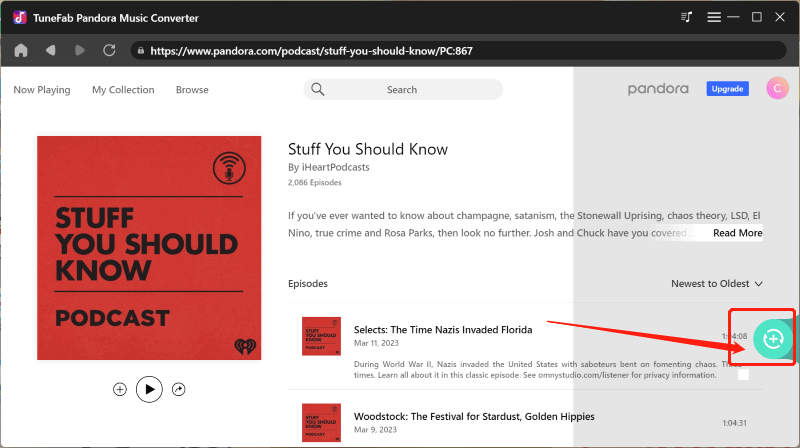Viewport: 800px width, 448px height.
Task: Maximize the TuneFab window
Action: pos(757,17)
